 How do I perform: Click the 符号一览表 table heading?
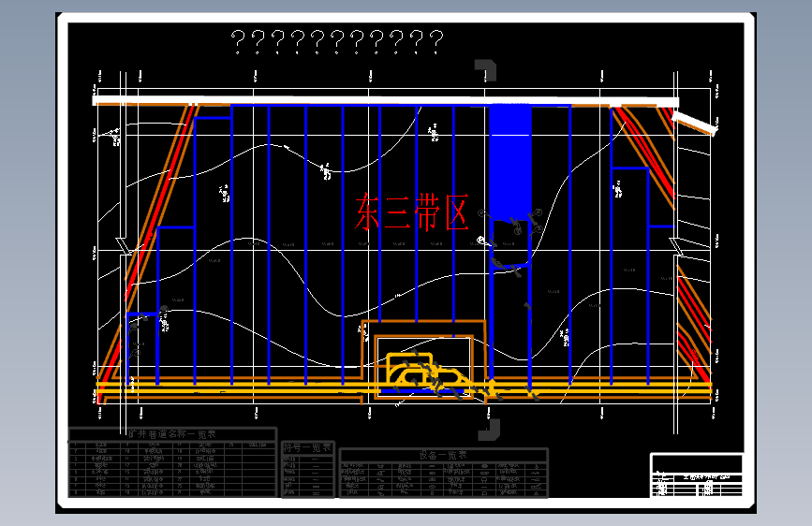click(307, 447)
